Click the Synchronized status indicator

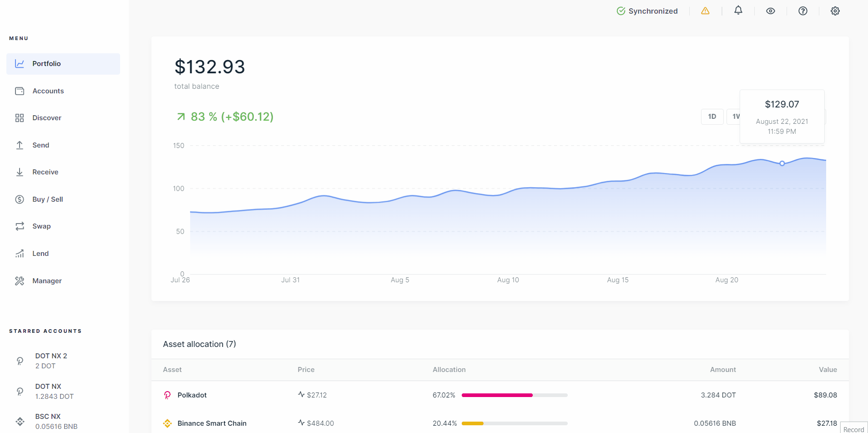pyautogui.click(x=647, y=11)
